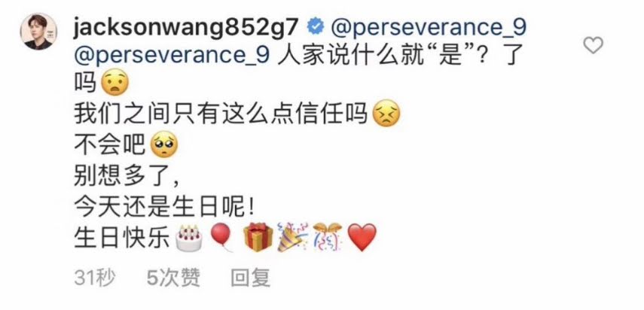This screenshot has height=310, width=644.
Task: Tap the 回复 reply button
Action: point(251,279)
